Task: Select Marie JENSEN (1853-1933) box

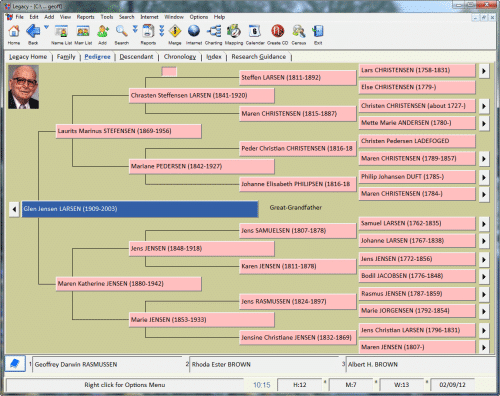Action: pos(202,320)
